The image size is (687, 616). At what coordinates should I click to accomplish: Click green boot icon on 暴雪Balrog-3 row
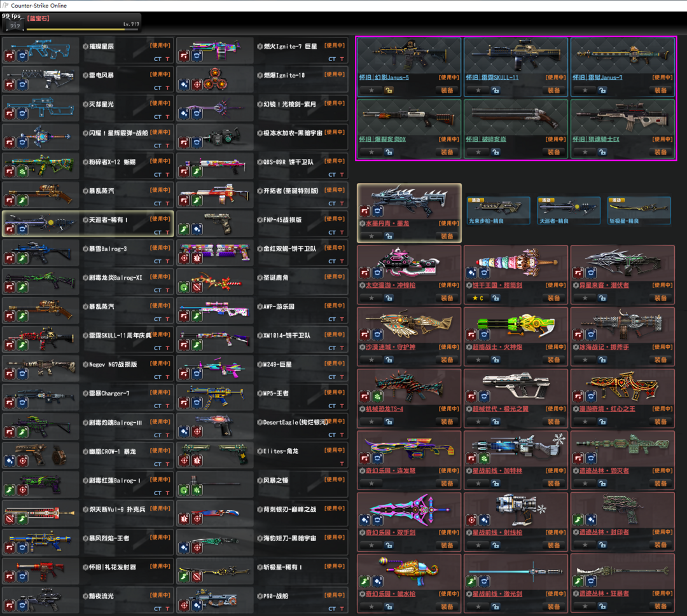pos(22,258)
